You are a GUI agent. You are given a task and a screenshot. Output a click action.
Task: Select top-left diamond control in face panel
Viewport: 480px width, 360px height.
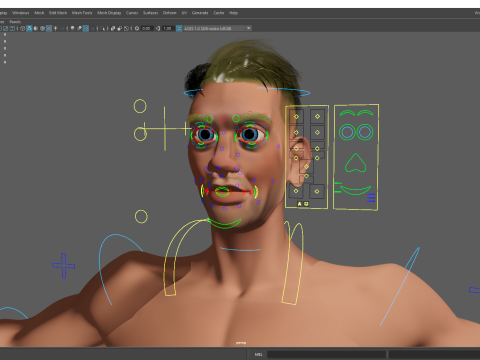(x=296, y=117)
